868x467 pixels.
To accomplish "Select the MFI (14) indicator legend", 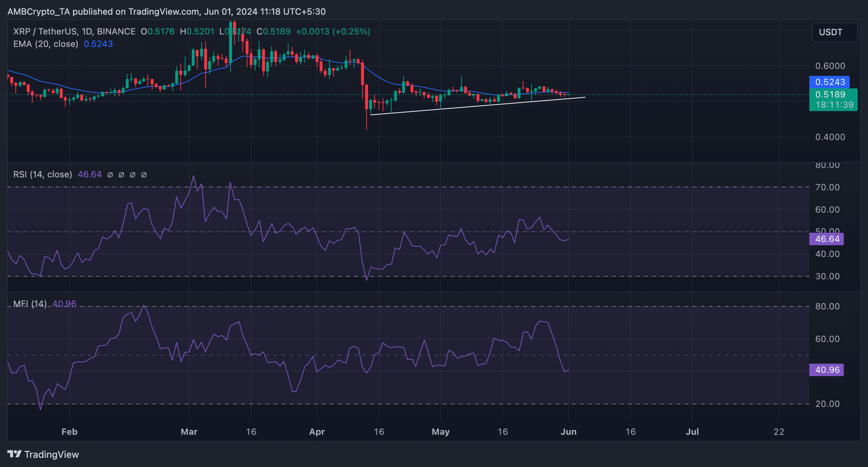I will point(30,304).
